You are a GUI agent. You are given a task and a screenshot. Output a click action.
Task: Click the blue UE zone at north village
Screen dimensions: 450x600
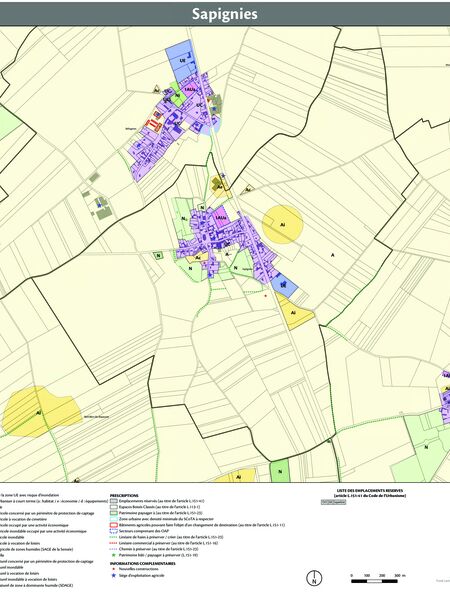click(182, 60)
